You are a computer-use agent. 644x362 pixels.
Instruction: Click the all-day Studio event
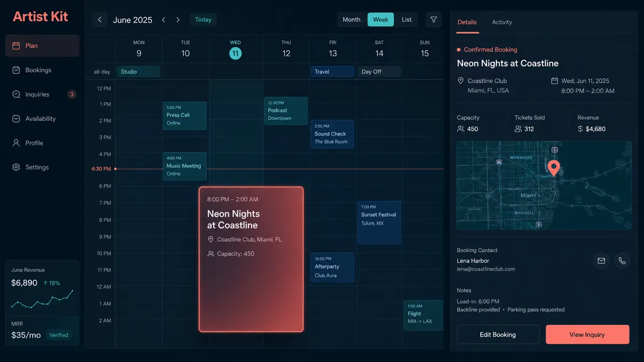click(138, 72)
